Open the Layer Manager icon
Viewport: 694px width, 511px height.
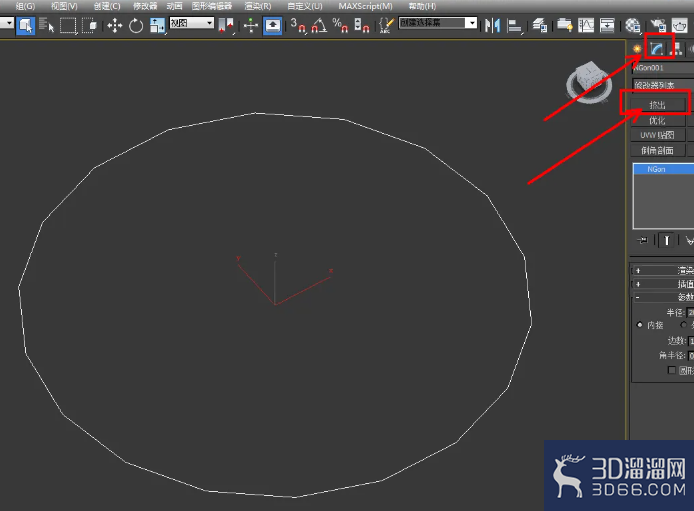pos(539,25)
